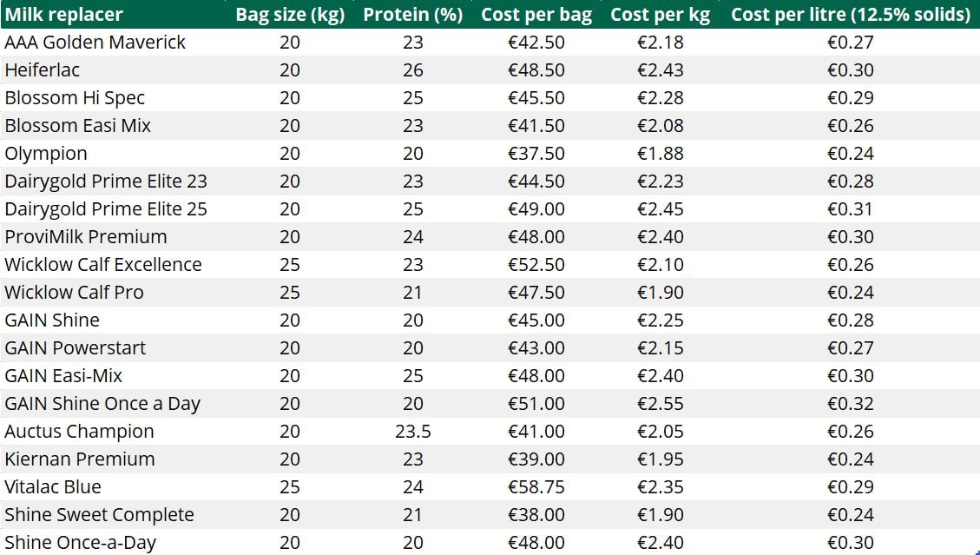Screen dimensions: 980x555
Task: Click the Milk replacer column header
Action: coord(63,15)
